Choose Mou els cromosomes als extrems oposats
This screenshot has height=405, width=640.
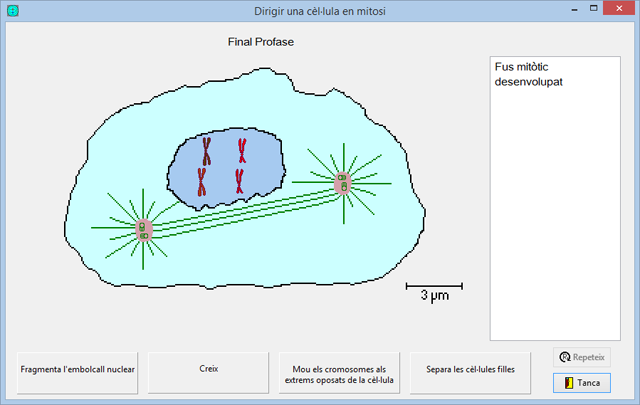click(x=339, y=373)
